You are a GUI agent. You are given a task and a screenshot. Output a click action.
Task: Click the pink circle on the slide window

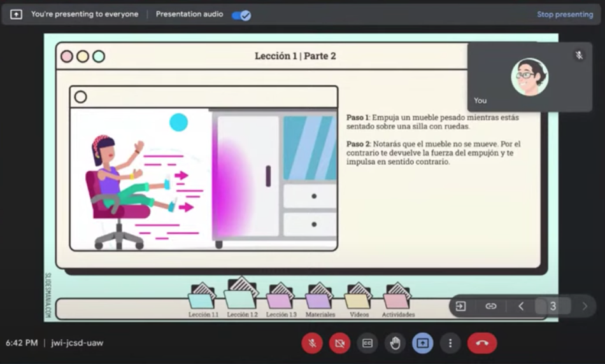click(67, 56)
